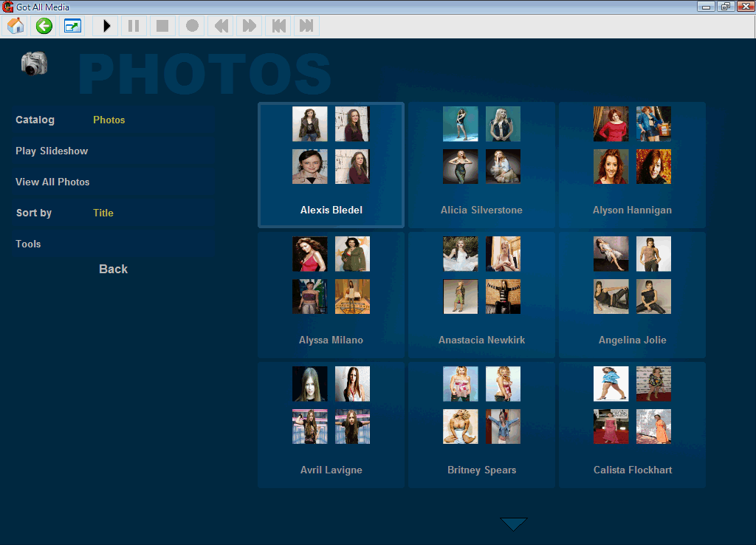The height and width of the screenshot is (545, 756).
Task: Minimize the Got All Media window
Action: (x=706, y=7)
